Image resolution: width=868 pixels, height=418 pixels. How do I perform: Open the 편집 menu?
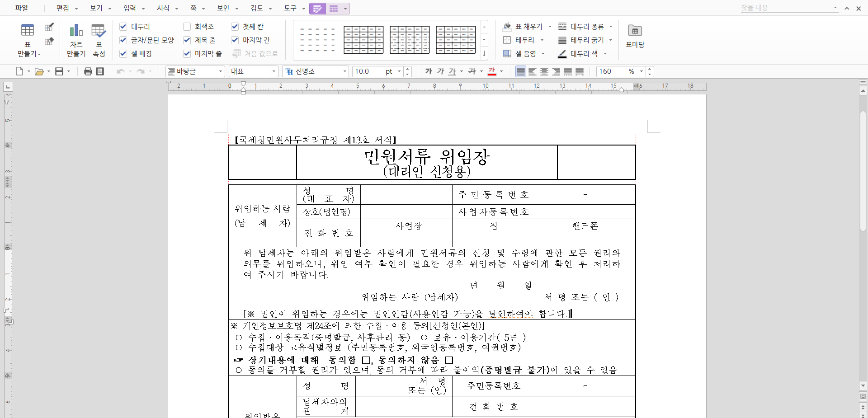(63, 8)
